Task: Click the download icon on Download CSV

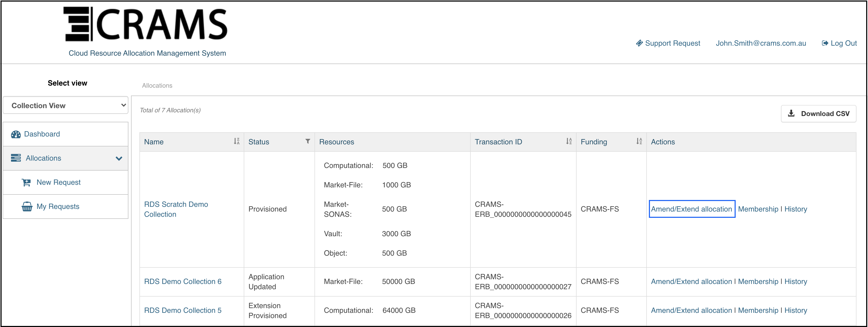Action: point(791,113)
